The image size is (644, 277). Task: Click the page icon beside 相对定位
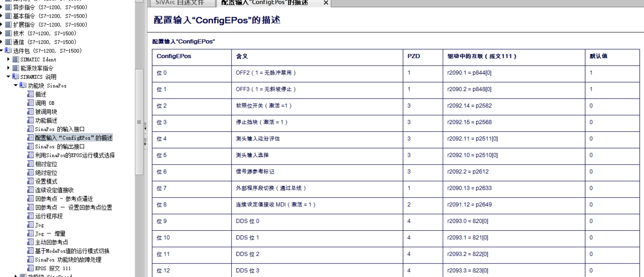[30, 164]
